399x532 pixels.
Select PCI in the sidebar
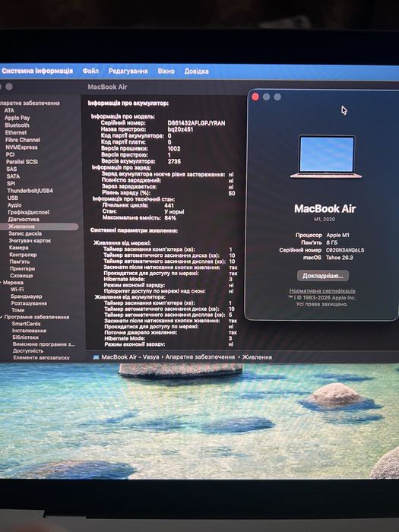10,154
